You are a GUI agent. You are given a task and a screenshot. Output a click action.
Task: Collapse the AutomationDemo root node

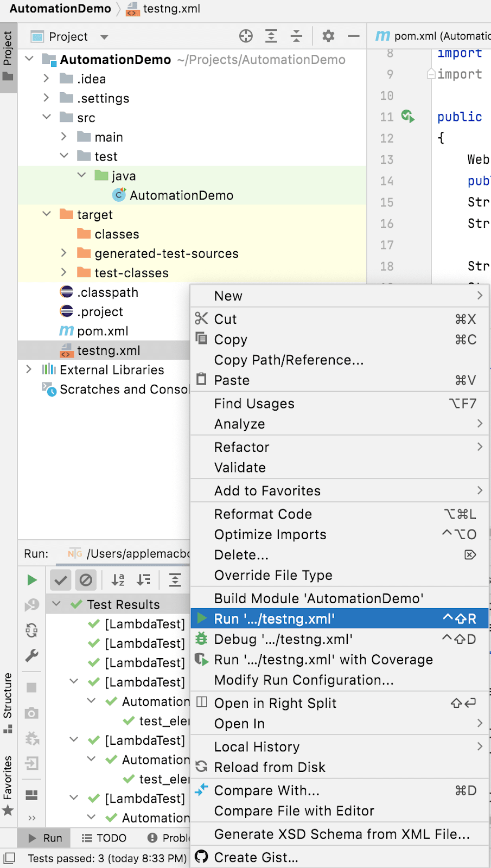30,59
